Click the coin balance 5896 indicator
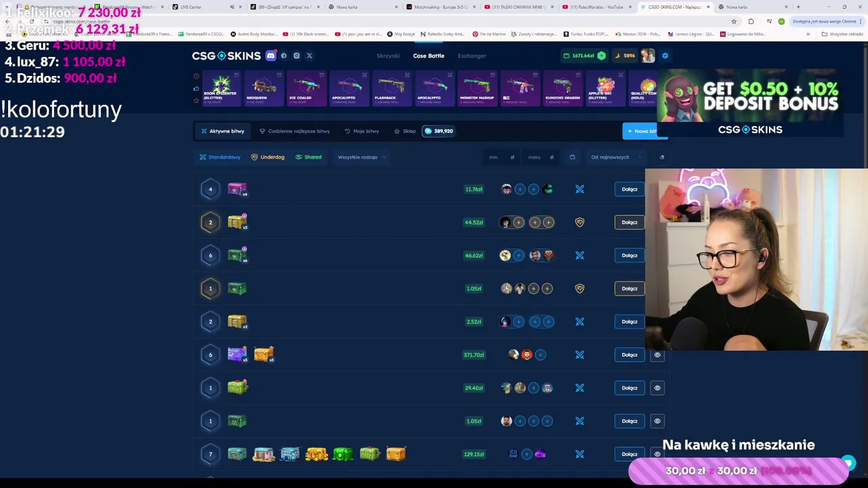868x488 pixels. click(625, 56)
